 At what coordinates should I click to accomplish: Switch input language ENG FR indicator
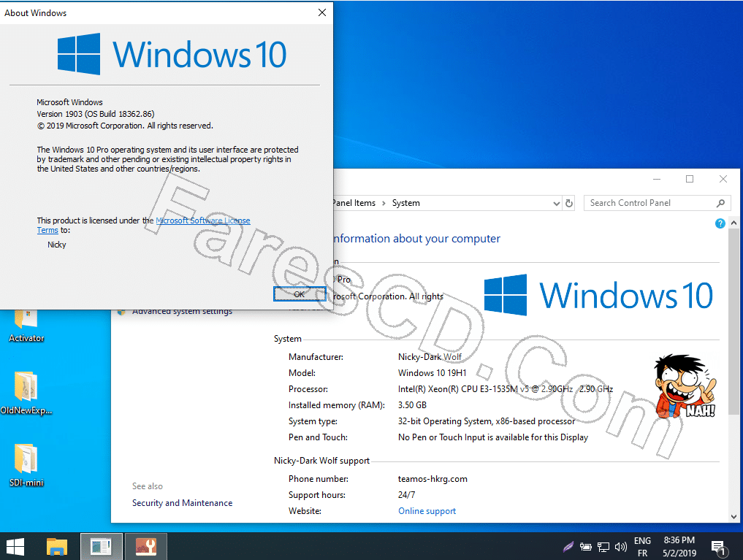(642, 547)
